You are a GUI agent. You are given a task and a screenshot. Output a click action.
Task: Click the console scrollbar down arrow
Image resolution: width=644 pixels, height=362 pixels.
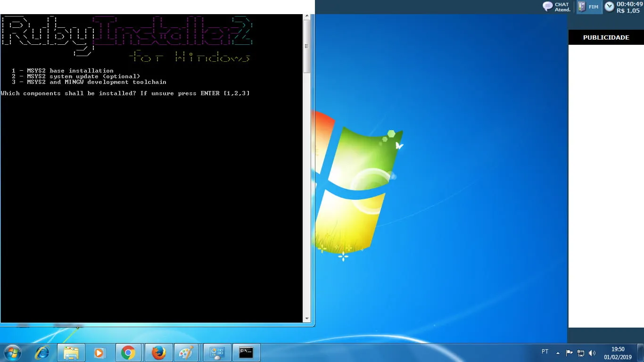[x=306, y=319]
